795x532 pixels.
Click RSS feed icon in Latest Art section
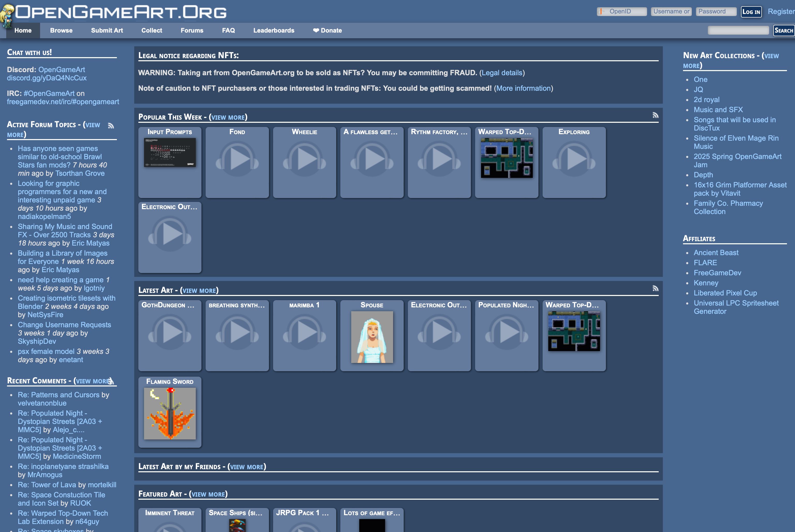[x=655, y=288]
